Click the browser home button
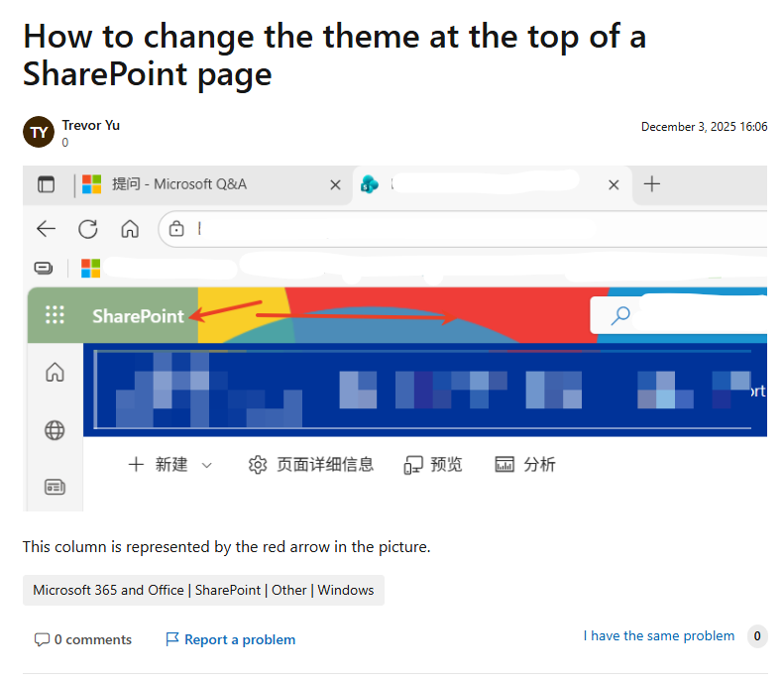The image size is (784, 678). [130, 229]
